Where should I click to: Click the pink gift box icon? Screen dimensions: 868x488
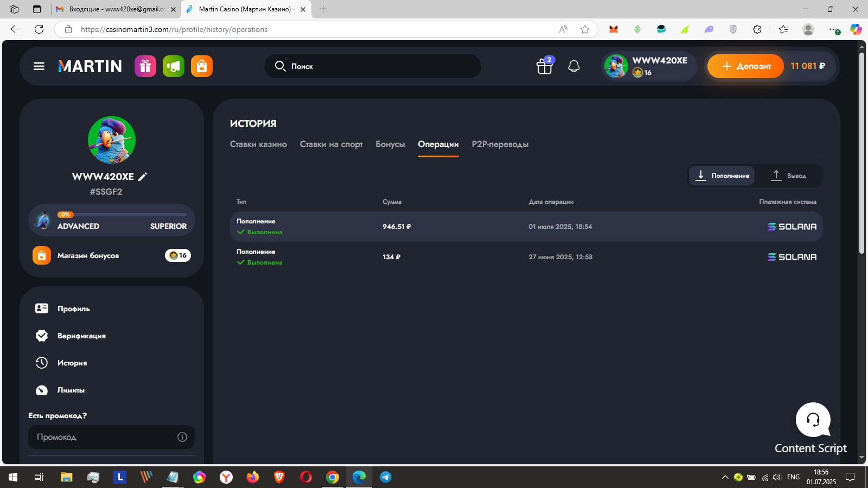point(145,66)
